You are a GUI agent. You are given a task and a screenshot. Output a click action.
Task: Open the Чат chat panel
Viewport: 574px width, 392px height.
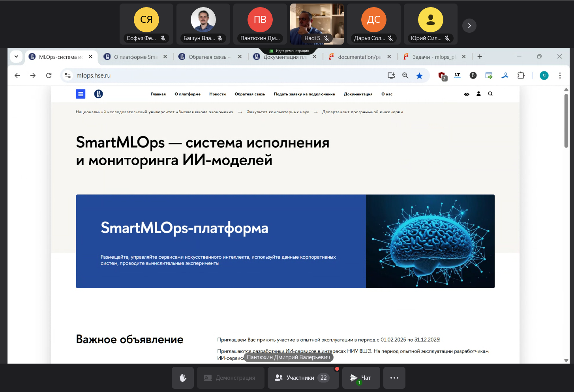361,378
